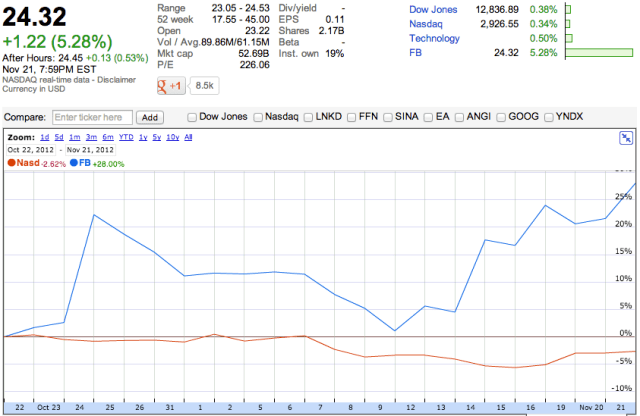Click the 8.5k share count bubble
This screenshot has height=416, width=640.
204,86
